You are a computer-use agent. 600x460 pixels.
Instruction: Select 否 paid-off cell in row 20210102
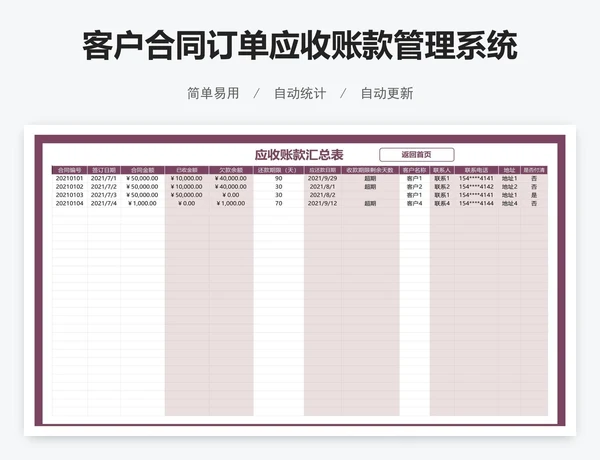[x=534, y=187]
